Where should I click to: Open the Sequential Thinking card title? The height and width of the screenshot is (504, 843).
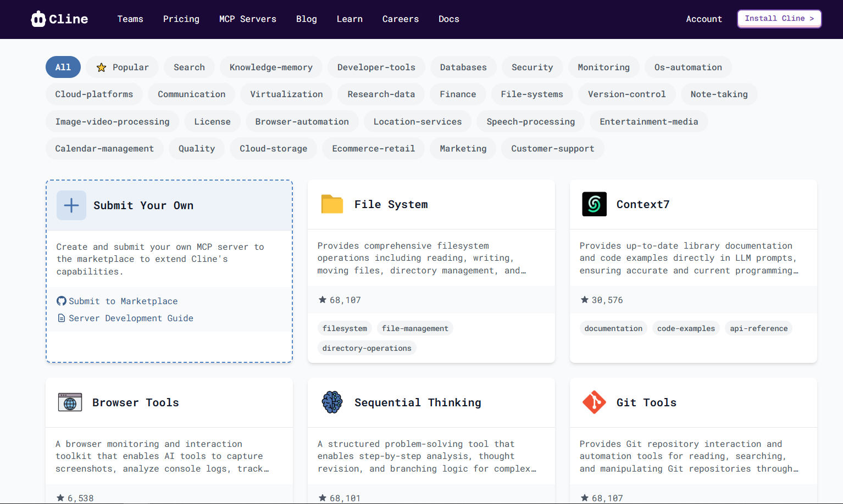[418, 402]
